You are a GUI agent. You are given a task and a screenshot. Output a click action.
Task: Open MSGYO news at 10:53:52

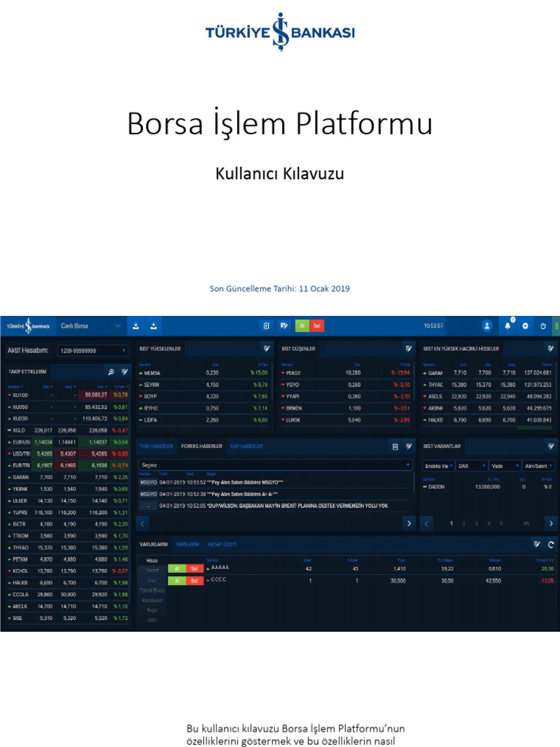click(x=274, y=482)
